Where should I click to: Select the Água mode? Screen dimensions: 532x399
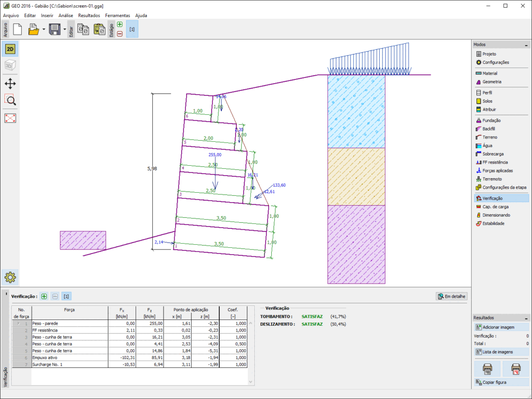tap(501, 145)
